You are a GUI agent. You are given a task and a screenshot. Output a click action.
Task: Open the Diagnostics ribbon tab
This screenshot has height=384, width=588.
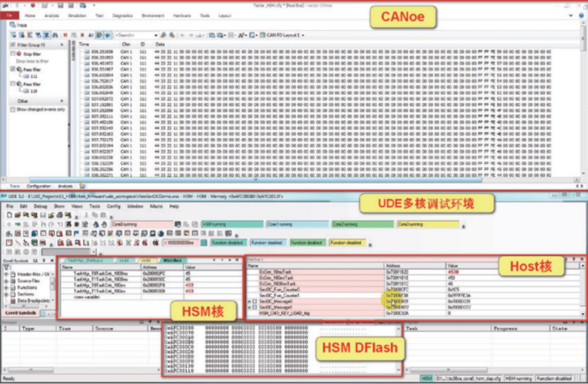(122, 16)
